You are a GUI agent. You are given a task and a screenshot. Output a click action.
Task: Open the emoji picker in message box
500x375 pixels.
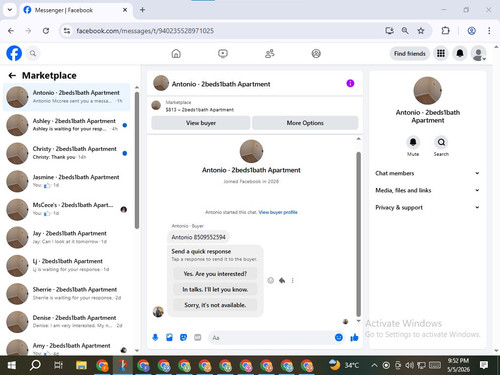click(339, 338)
